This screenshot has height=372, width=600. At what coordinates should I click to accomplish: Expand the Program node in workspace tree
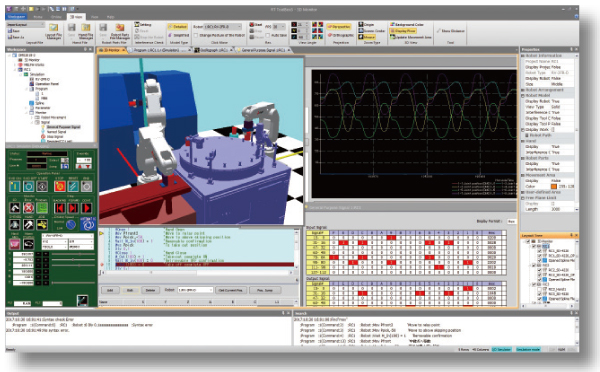pyautogui.click(x=27, y=89)
